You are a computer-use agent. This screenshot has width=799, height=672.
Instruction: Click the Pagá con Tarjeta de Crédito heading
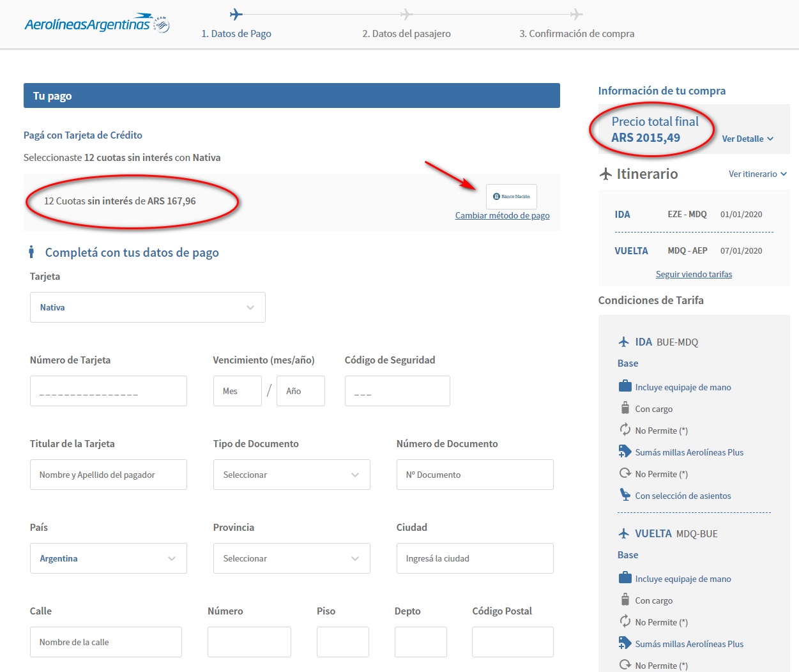83,135
